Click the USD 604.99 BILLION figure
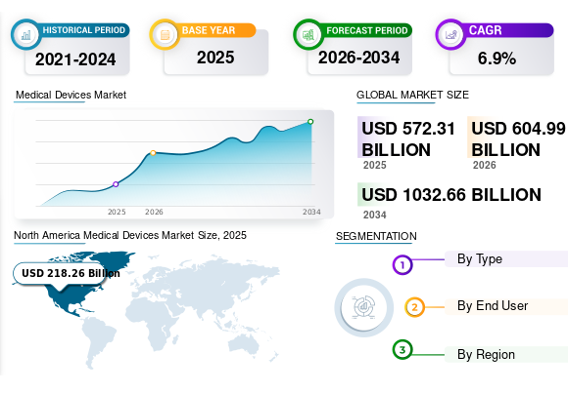This screenshot has width=568, height=394. 518,139
